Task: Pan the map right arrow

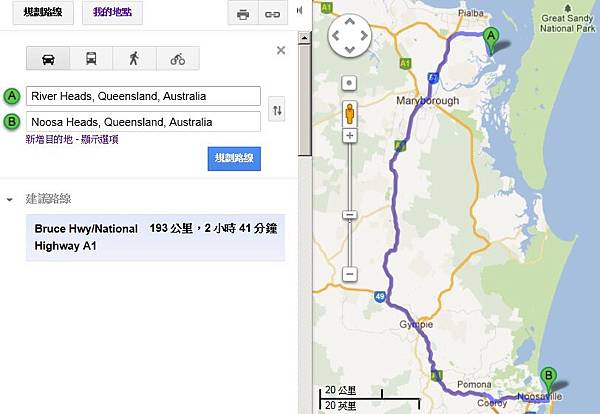Action: click(x=364, y=36)
